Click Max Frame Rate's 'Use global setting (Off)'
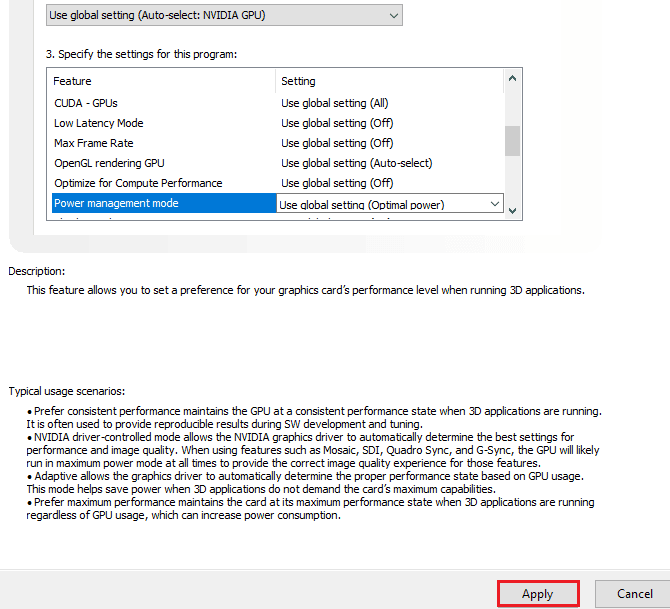The width and height of the screenshot is (670, 609). 337,143
